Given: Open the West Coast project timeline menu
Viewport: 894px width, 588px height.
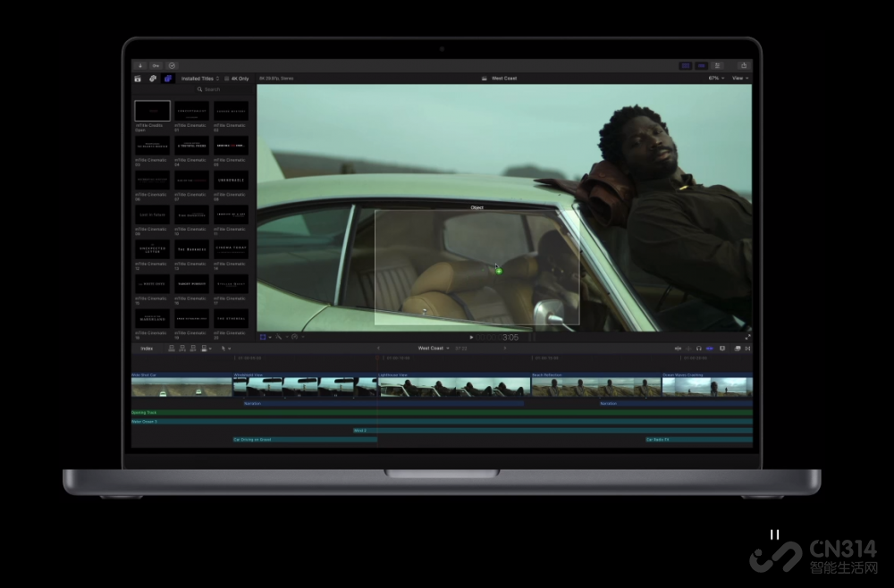Looking at the screenshot, I should click(434, 349).
